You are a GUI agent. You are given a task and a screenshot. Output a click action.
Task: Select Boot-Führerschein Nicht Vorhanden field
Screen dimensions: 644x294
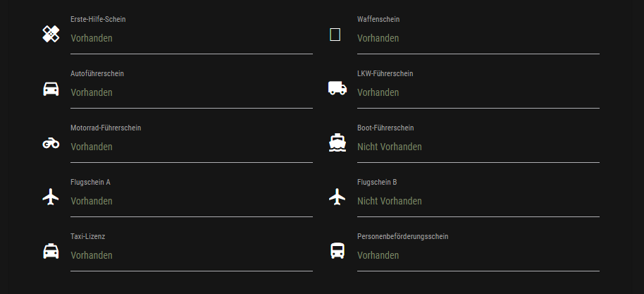point(478,147)
